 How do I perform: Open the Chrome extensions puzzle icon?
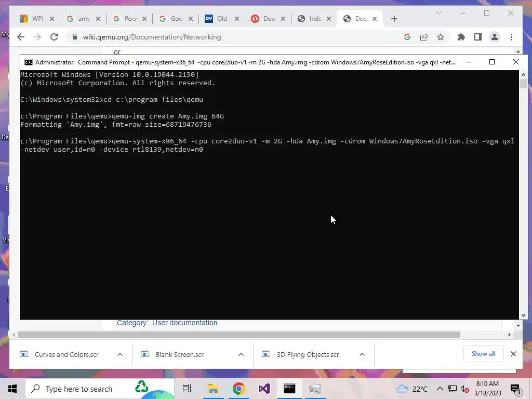[x=461, y=37]
